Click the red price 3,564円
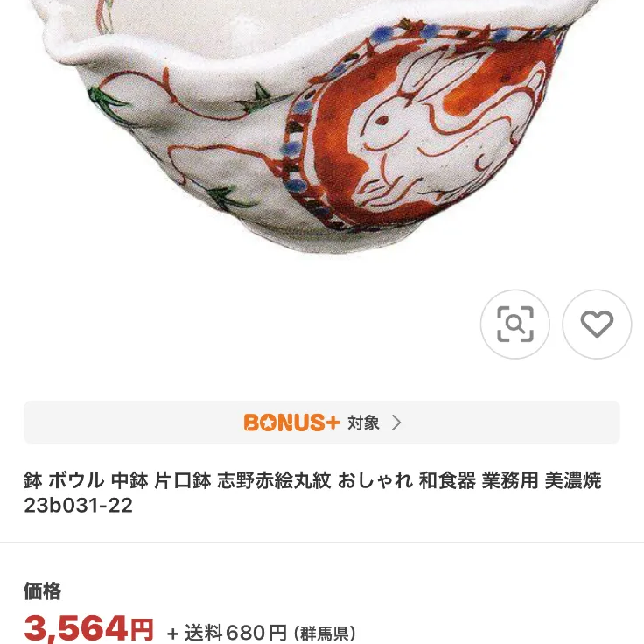This screenshot has width=644, height=644. coord(88,629)
